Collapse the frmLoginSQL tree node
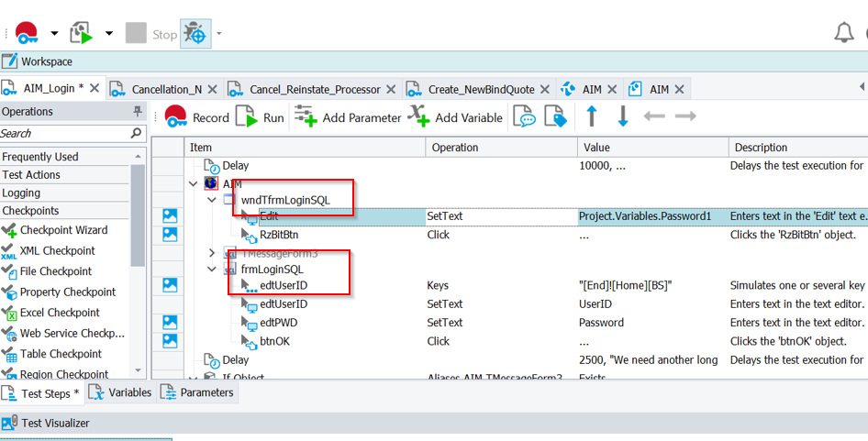 [x=213, y=270]
